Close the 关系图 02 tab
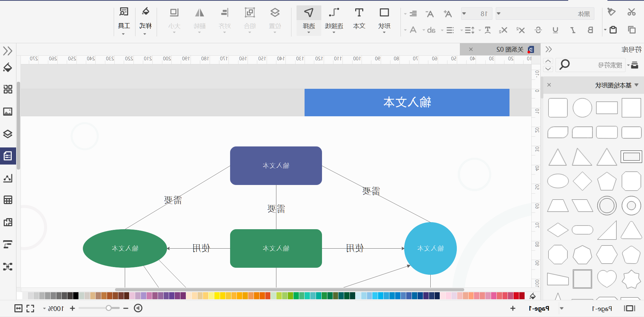 pos(471,49)
